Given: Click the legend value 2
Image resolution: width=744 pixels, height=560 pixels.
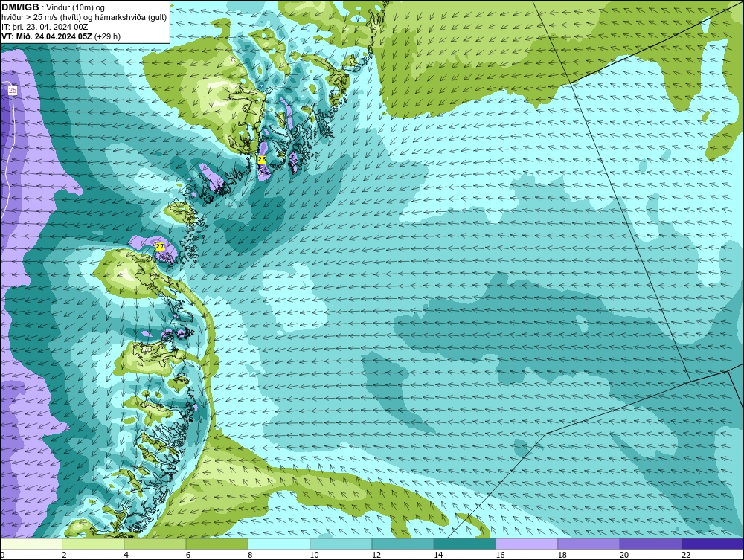Looking at the screenshot, I should coord(64,555).
